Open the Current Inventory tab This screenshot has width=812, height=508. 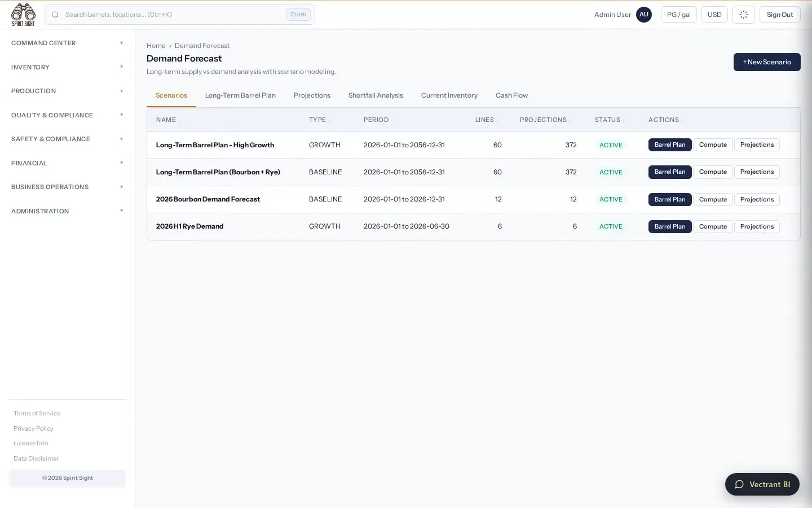point(449,95)
